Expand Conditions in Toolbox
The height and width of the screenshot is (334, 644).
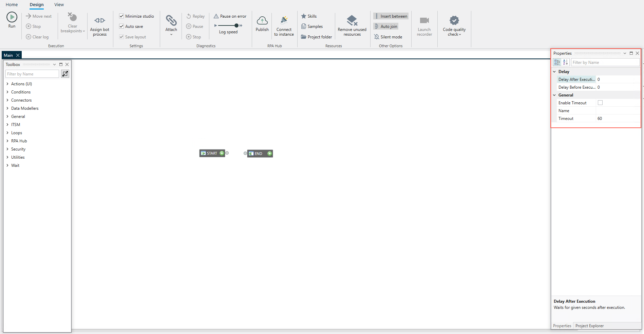pos(7,92)
